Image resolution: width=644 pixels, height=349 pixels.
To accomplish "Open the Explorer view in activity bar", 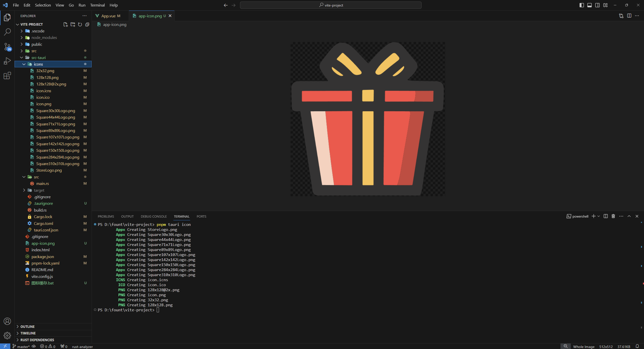I will [x=7, y=17].
